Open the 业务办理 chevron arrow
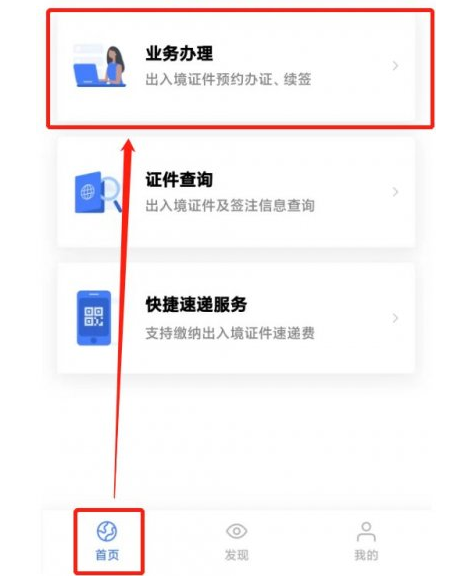Image resolution: width=449 pixels, height=580 pixels. point(395,66)
